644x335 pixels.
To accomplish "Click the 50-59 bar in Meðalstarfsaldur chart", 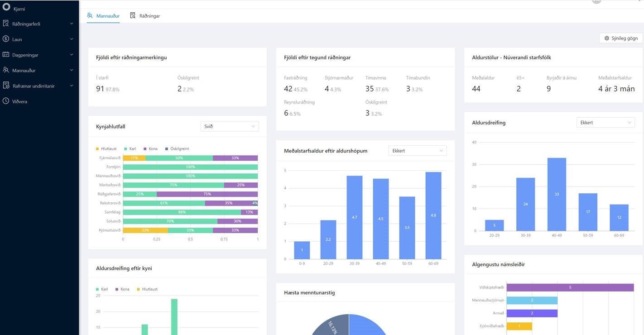I will (407, 228).
